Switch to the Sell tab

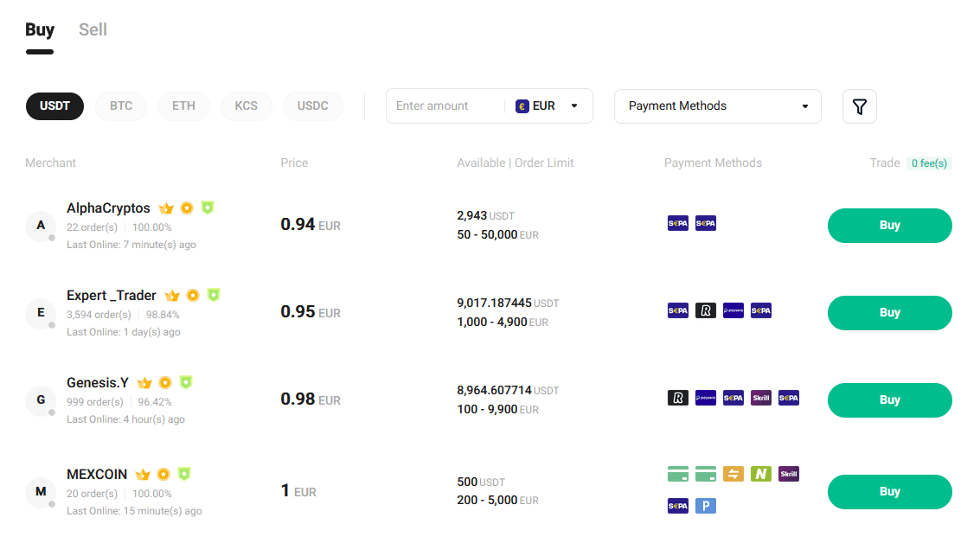(93, 29)
